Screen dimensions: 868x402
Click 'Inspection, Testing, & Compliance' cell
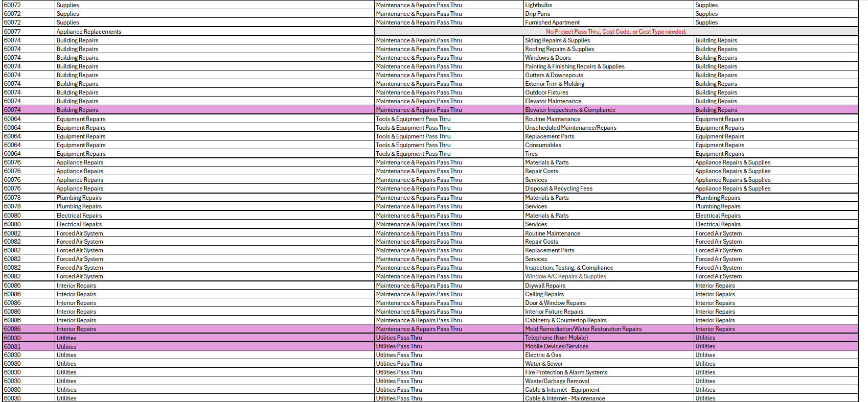point(608,268)
